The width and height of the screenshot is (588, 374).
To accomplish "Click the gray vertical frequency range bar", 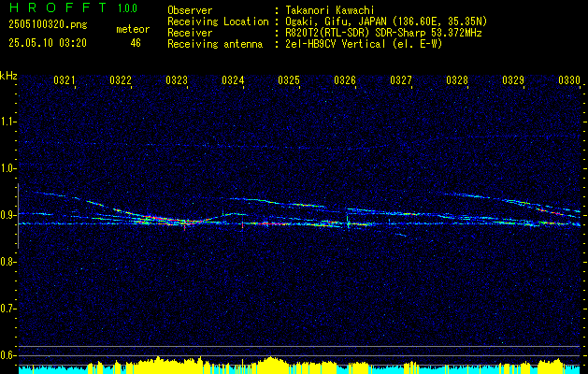I will (x=18, y=216).
